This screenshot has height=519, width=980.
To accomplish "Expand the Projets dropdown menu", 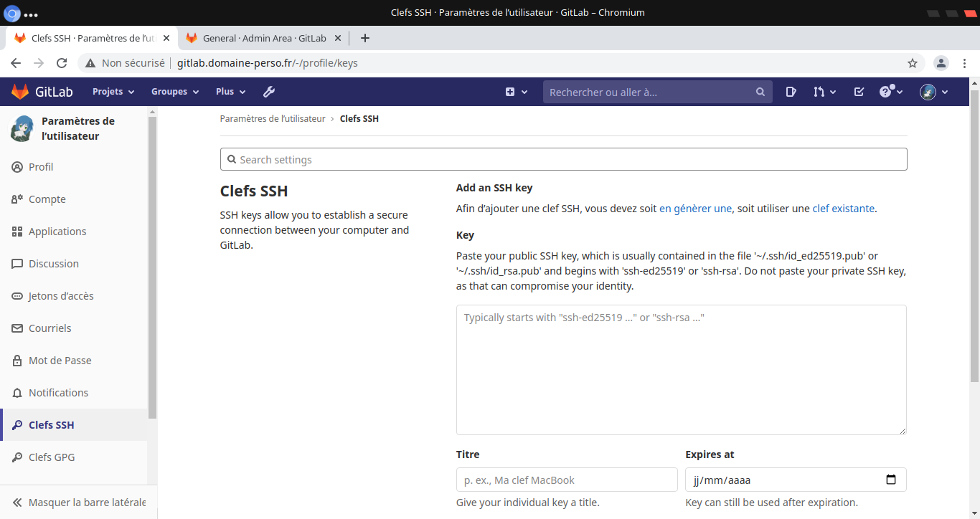I will coord(113,92).
